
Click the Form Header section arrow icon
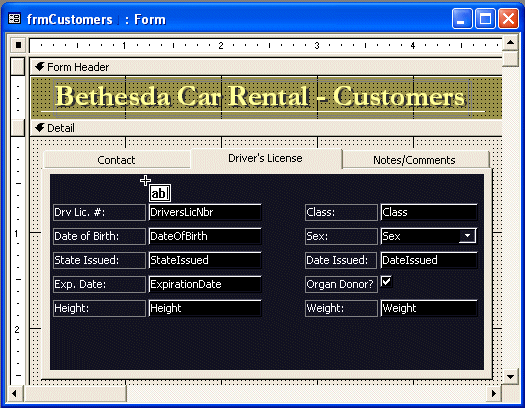click(x=40, y=67)
